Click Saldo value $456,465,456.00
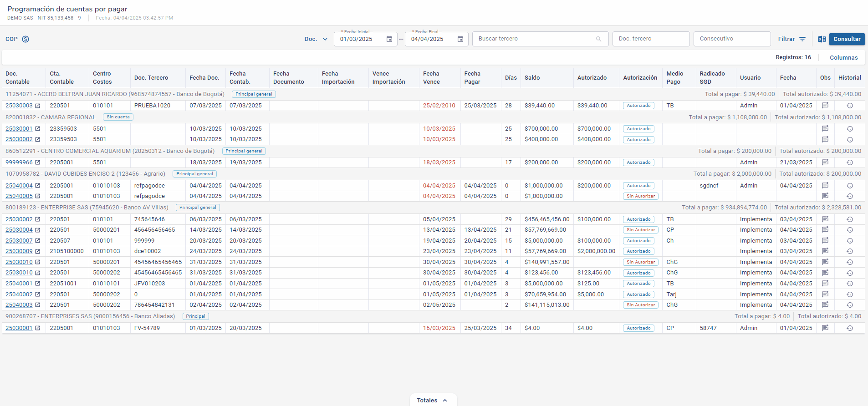 pyautogui.click(x=547, y=219)
